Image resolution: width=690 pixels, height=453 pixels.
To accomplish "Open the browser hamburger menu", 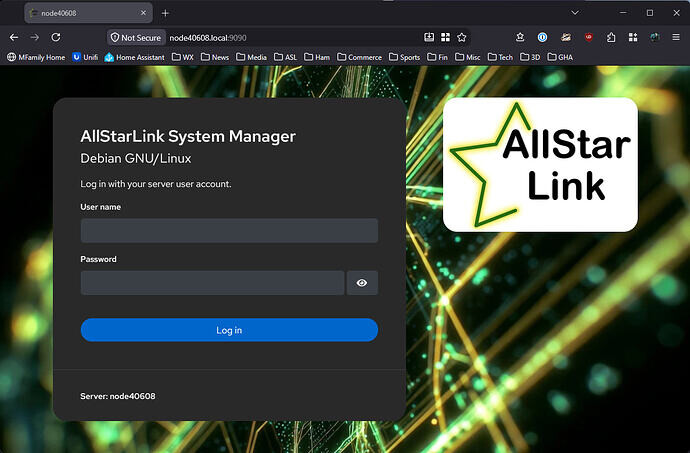I will point(676,37).
